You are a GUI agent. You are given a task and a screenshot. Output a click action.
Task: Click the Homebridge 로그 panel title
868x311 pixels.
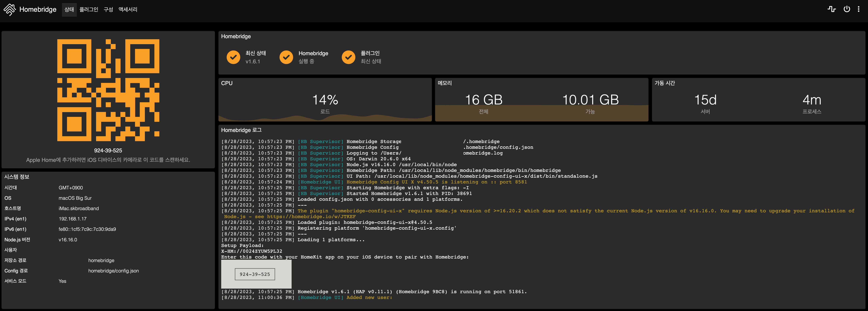point(241,130)
